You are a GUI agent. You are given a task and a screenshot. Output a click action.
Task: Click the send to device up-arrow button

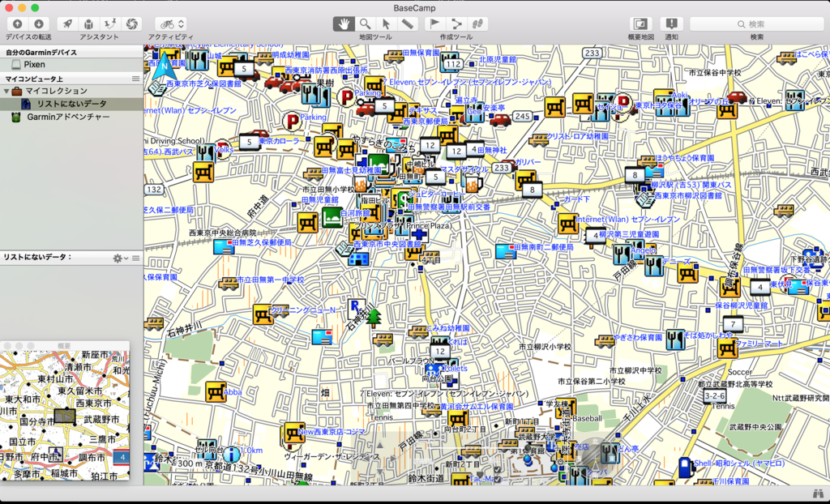18,23
